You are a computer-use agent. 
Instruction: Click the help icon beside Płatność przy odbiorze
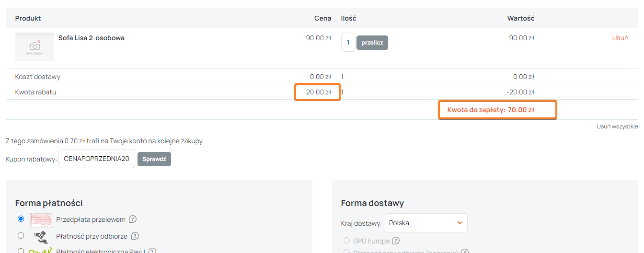click(x=135, y=236)
